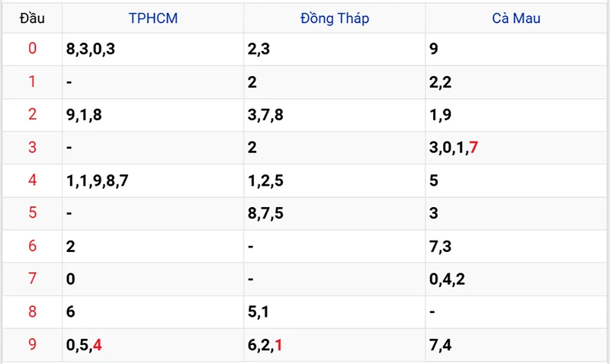Select the TPHCM cell showing 1,1,9,8,7
Image resolution: width=610 pixels, height=364 pixels.
pos(98,180)
